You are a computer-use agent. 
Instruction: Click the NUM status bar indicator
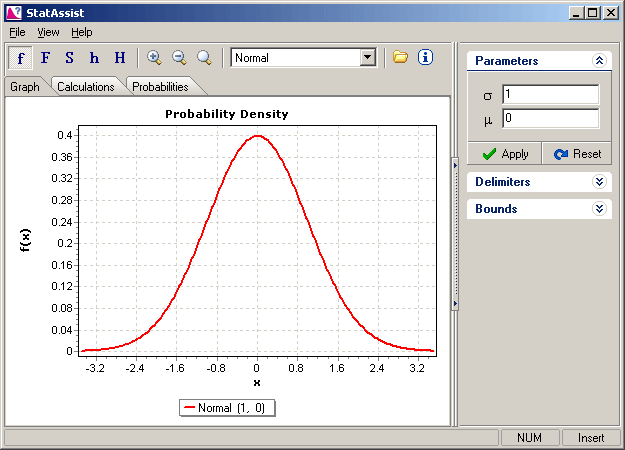(530, 438)
